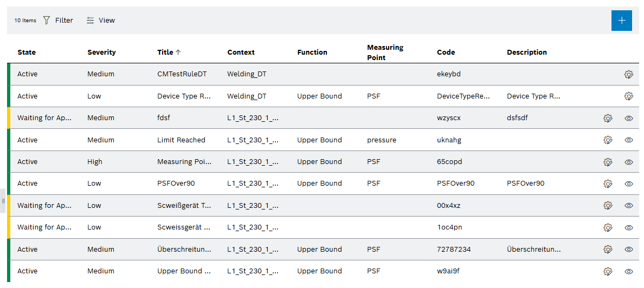Click eye icon for fdsf row
Screen dimensions: 644x288
[628, 118]
